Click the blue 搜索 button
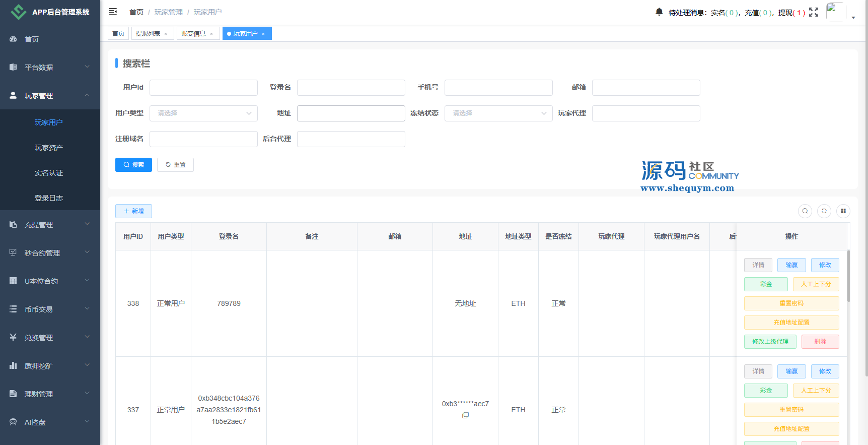 pyautogui.click(x=133, y=165)
